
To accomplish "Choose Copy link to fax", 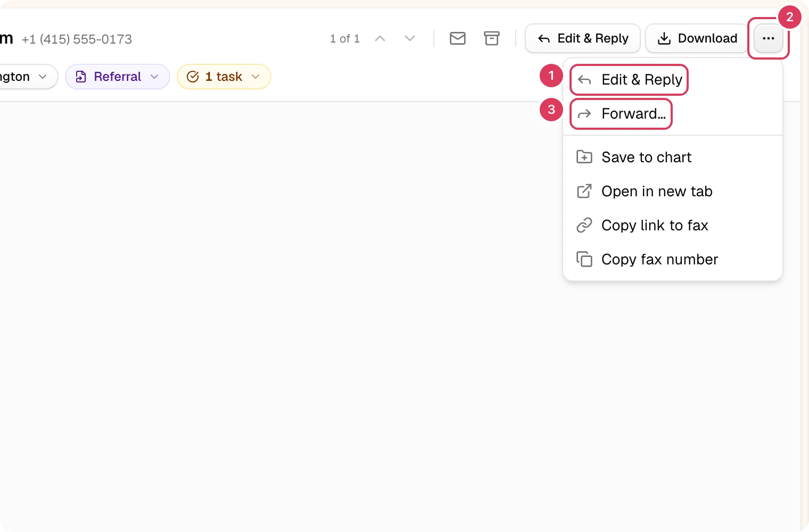I will [x=673, y=226].
